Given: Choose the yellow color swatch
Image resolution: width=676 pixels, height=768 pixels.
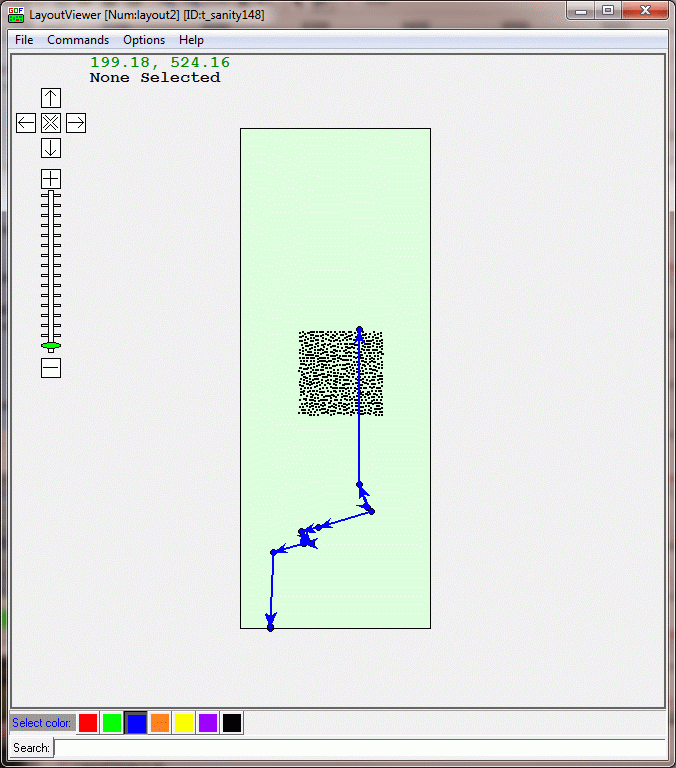Looking at the screenshot, I should coord(184,723).
